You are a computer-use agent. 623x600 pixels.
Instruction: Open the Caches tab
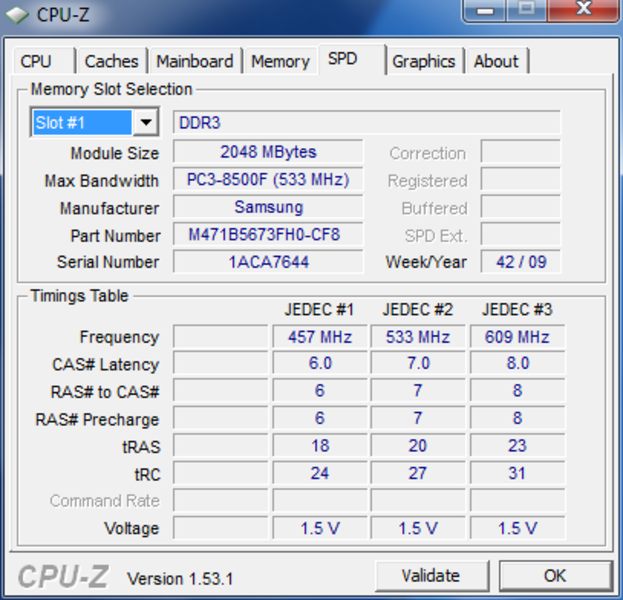[x=111, y=61]
